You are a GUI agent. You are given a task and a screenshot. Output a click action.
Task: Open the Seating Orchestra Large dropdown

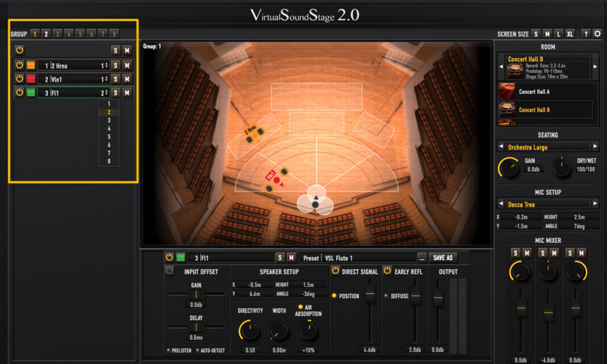(548, 147)
